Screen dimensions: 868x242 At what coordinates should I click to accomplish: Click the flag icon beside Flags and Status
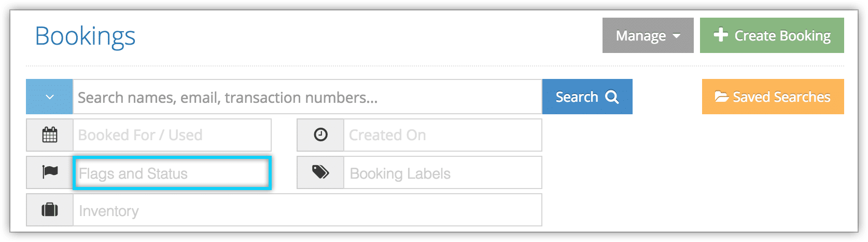point(50,172)
